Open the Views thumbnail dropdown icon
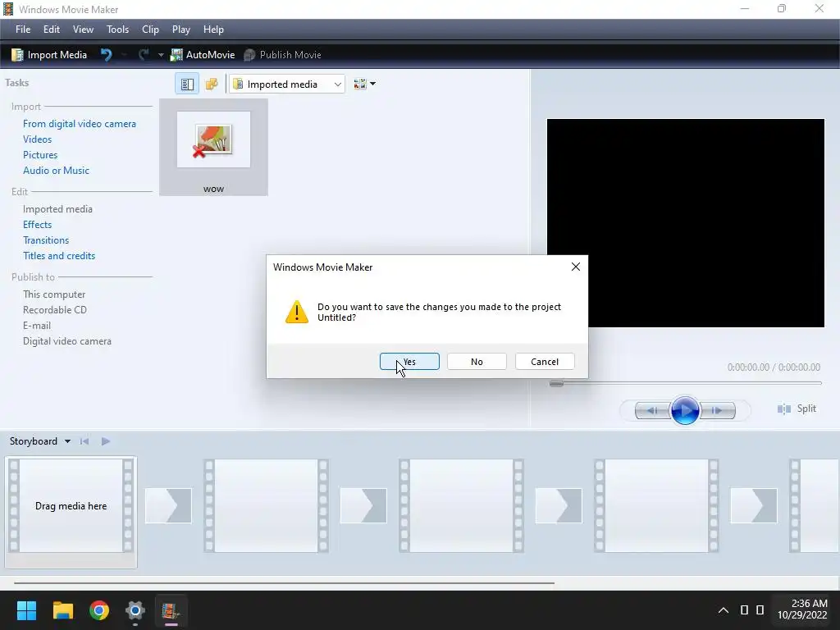This screenshot has height=630, width=840. [364, 84]
